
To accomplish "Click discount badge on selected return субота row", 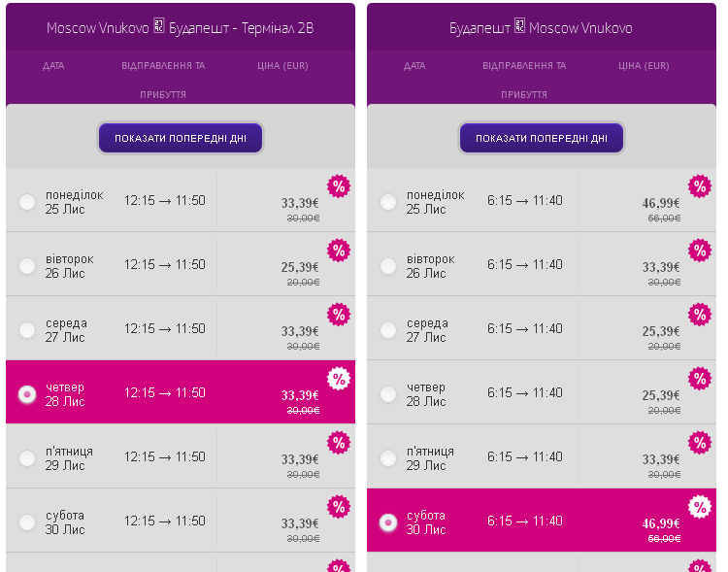I will click(700, 507).
